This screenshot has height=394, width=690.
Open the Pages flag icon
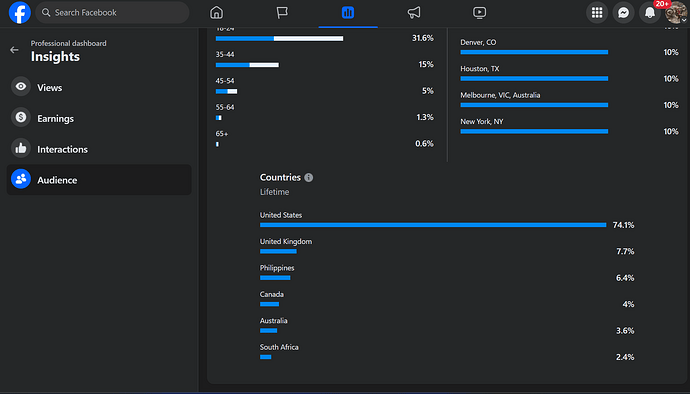click(282, 12)
